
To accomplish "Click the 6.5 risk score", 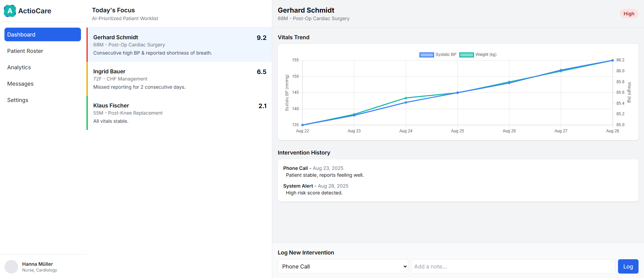I will (261, 72).
